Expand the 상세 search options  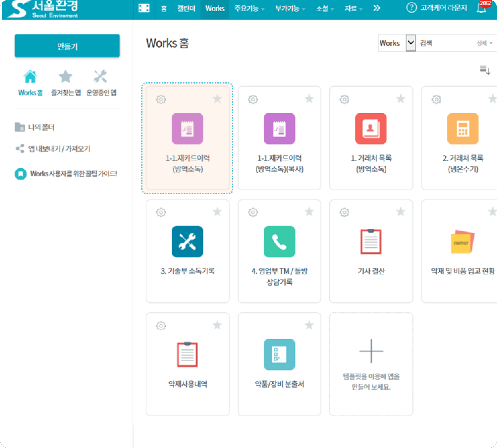point(484,43)
